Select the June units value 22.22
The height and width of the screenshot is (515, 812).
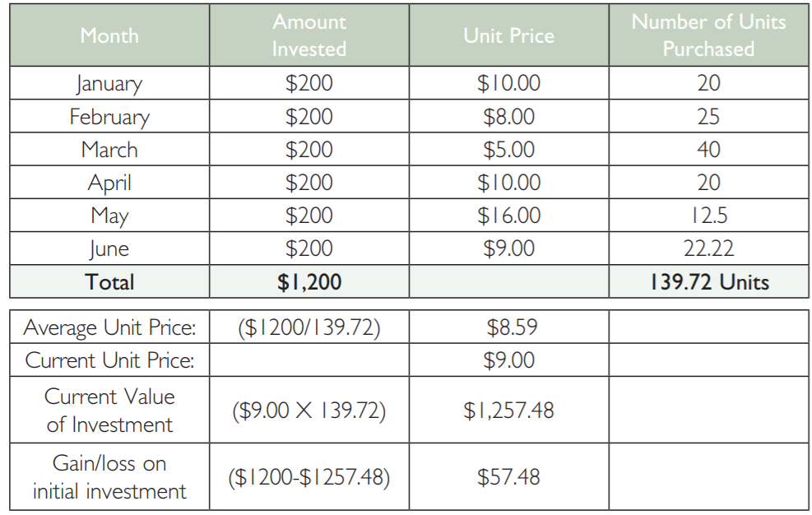pyautogui.click(x=708, y=248)
